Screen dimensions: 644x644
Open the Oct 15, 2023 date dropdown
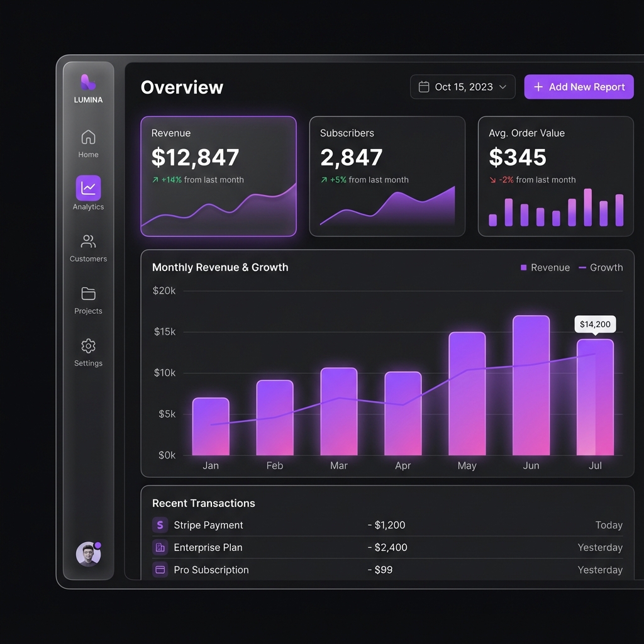point(462,87)
